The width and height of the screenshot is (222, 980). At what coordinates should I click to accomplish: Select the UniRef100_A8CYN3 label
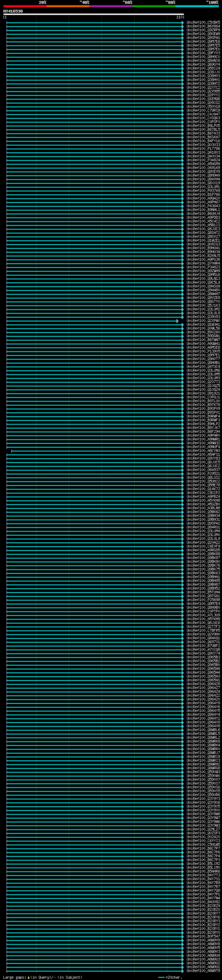pos(203,451)
